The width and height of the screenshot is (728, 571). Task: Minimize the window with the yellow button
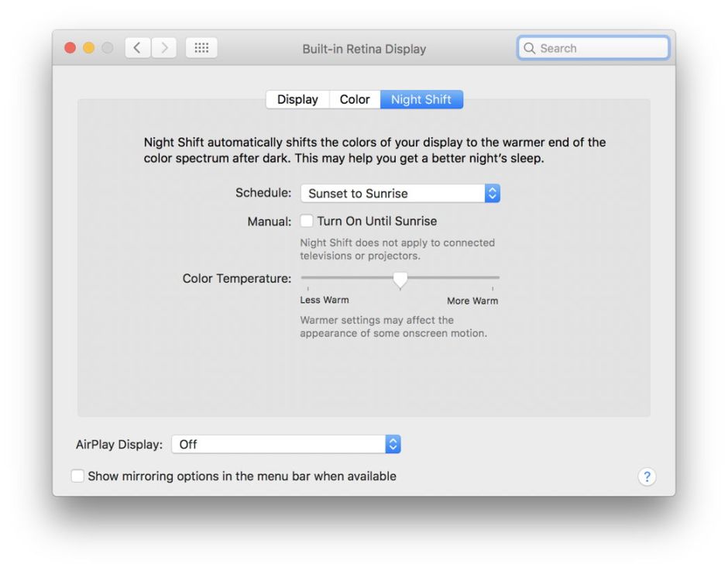coord(88,48)
